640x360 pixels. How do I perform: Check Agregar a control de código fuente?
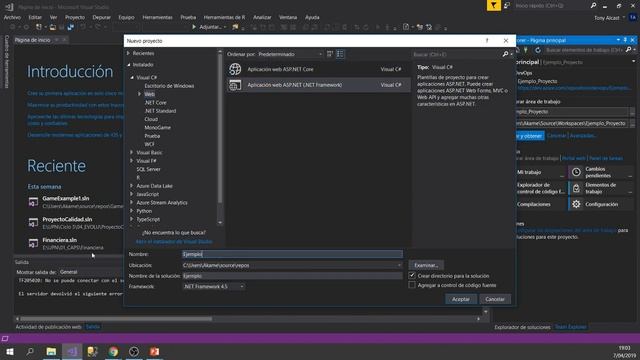(x=412, y=285)
